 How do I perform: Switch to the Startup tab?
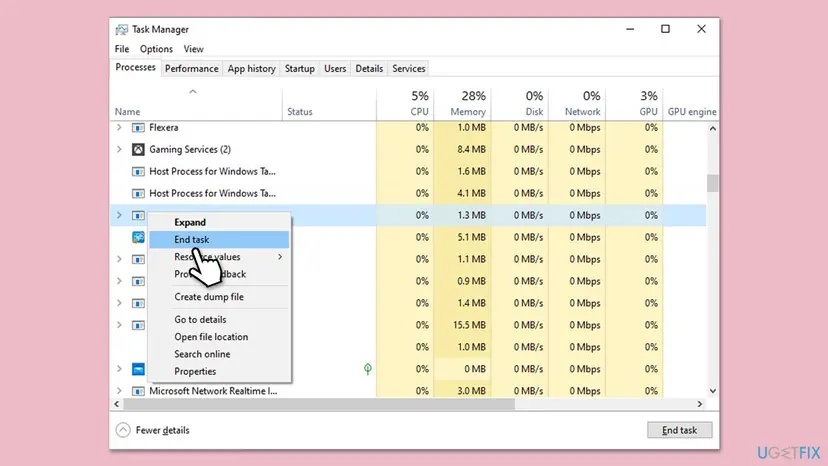pyautogui.click(x=299, y=69)
